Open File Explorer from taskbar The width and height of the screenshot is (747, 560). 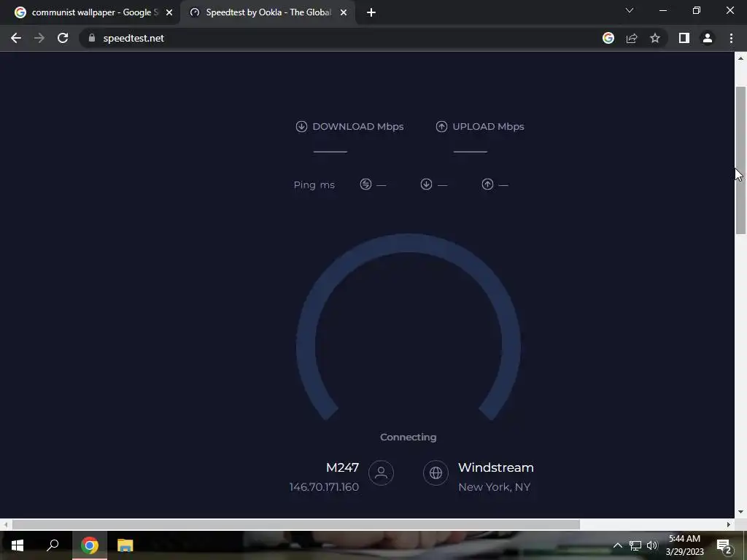125,545
